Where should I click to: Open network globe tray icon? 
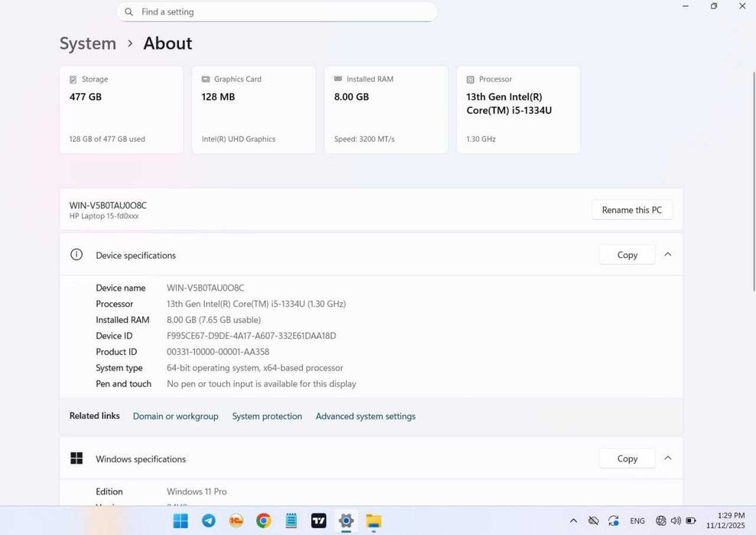(661, 520)
